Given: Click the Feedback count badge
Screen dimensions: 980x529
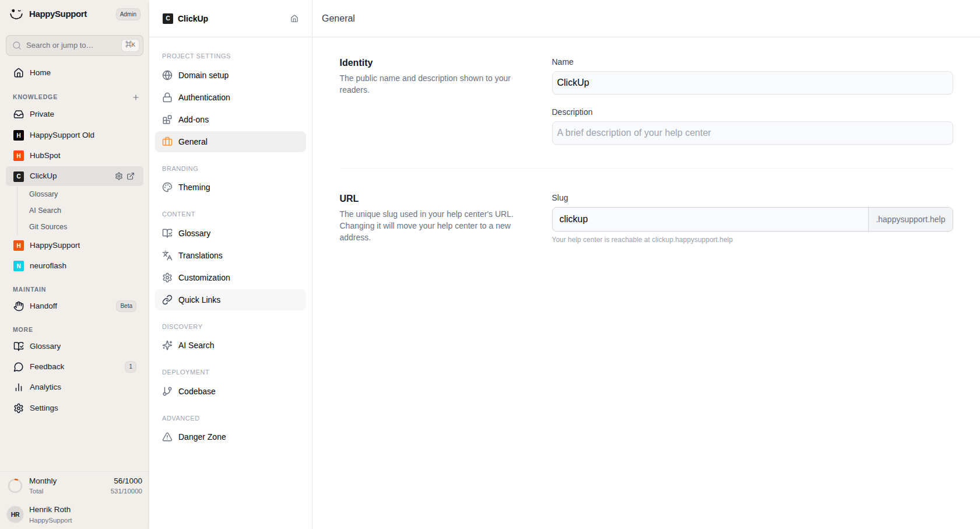Looking at the screenshot, I should (131, 367).
